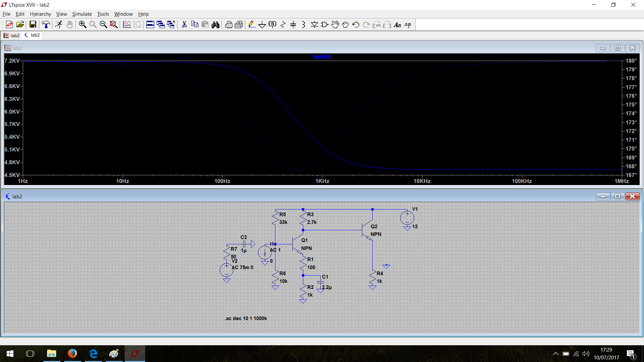Maximize the lab2 waveform window
The height and width of the screenshot is (362, 644).
coord(618,48)
